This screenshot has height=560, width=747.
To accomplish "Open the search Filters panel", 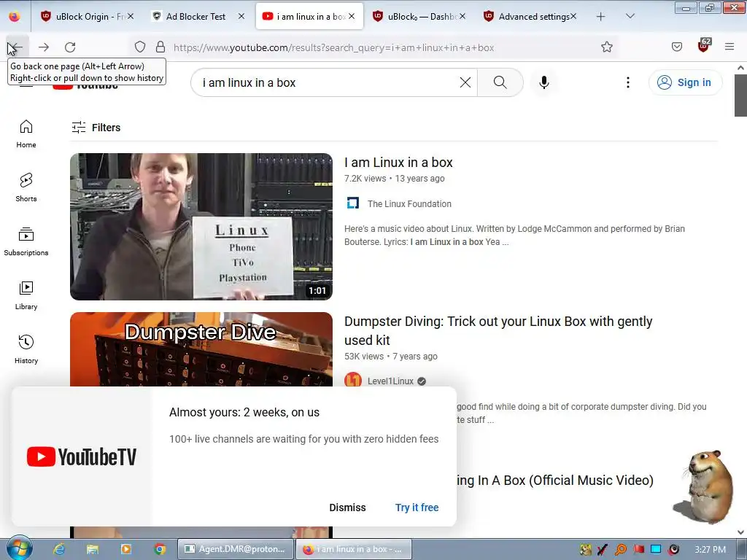I will (96, 127).
